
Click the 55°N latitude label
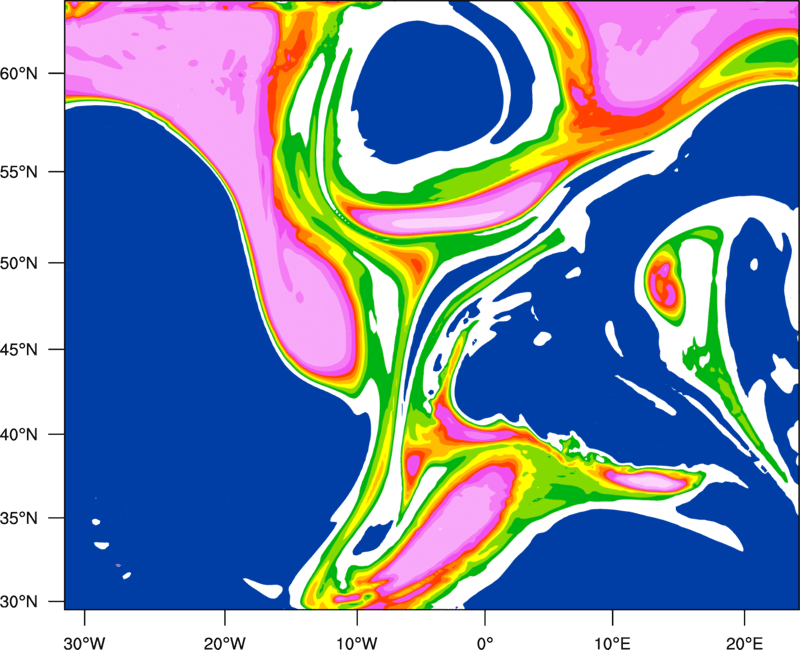pyautogui.click(x=19, y=172)
